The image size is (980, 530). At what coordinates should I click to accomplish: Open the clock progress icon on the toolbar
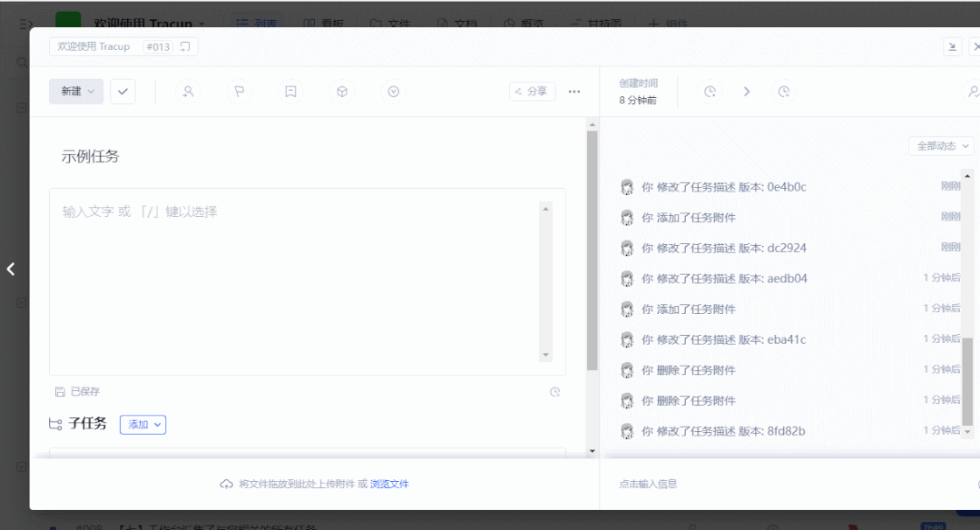point(393,91)
